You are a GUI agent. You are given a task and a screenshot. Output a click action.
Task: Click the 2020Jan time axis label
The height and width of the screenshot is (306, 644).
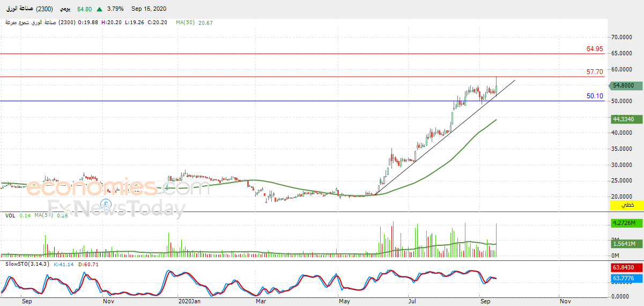(x=189, y=302)
